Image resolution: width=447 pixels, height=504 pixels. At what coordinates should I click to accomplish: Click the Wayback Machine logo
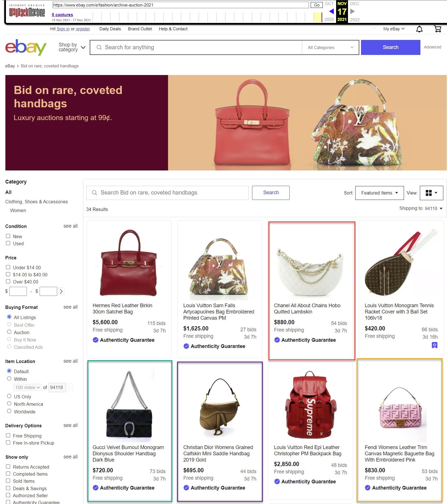[27, 11]
